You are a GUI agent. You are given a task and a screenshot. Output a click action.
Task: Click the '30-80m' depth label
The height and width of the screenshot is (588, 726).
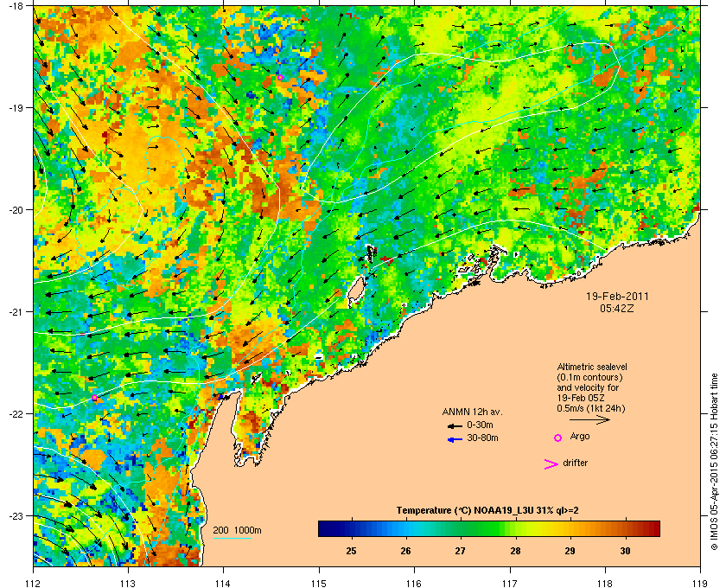coord(482,438)
